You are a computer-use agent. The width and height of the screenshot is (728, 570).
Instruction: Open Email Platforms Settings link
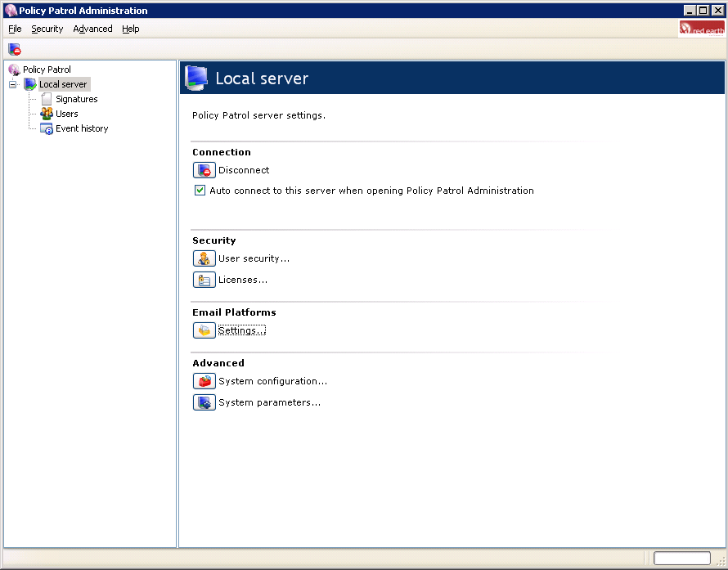[x=242, y=330]
